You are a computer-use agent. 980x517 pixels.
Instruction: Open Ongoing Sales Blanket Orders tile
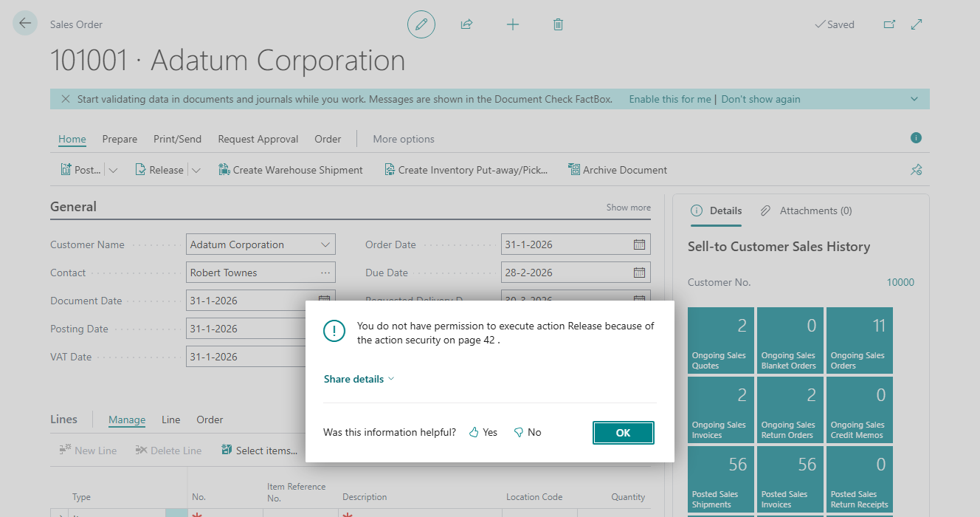pos(790,340)
